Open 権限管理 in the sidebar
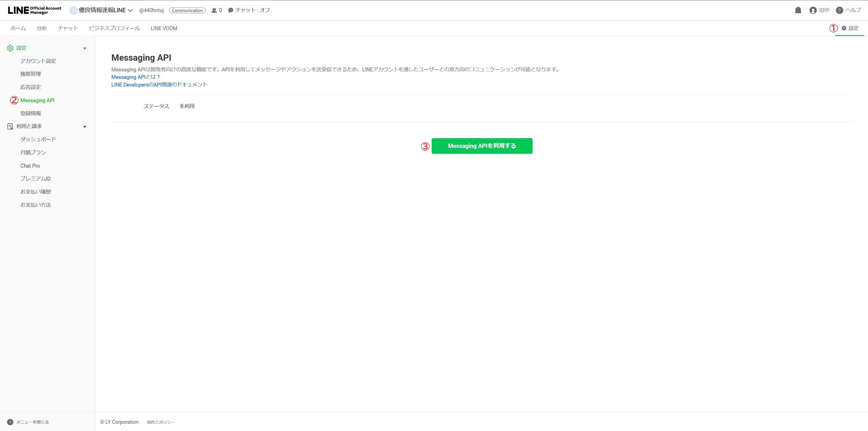868x431 pixels. click(31, 74)
